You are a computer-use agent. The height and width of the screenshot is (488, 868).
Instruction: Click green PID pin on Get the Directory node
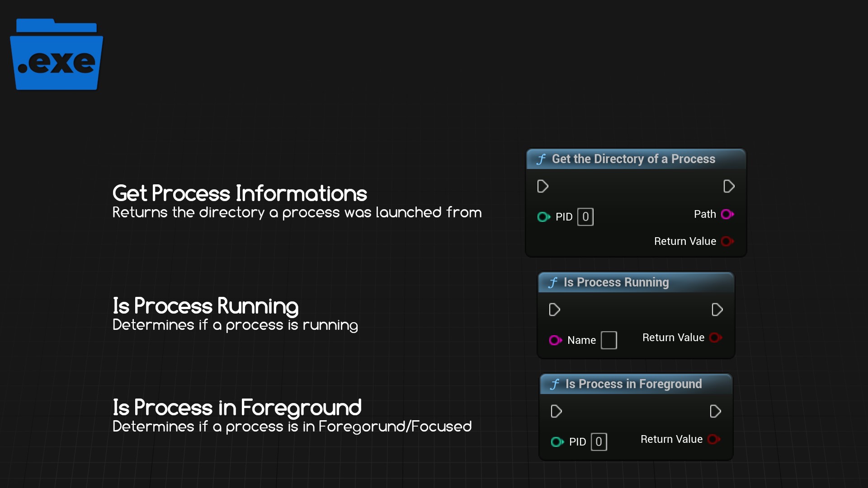click(x=543, y=217)
